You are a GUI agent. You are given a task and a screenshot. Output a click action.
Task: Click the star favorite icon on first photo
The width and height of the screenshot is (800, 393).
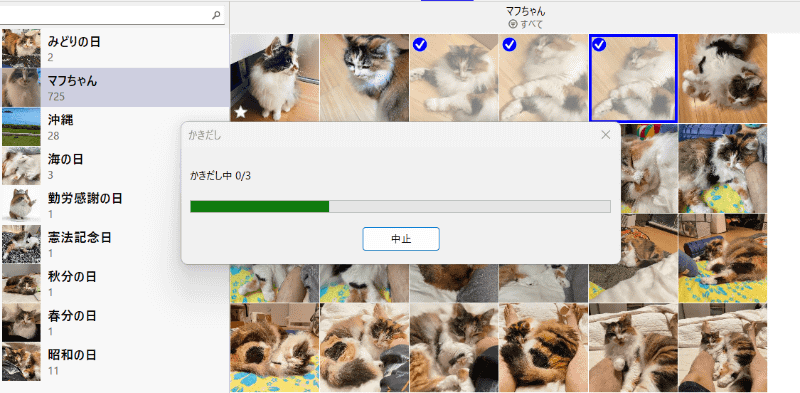click(240, 112)
